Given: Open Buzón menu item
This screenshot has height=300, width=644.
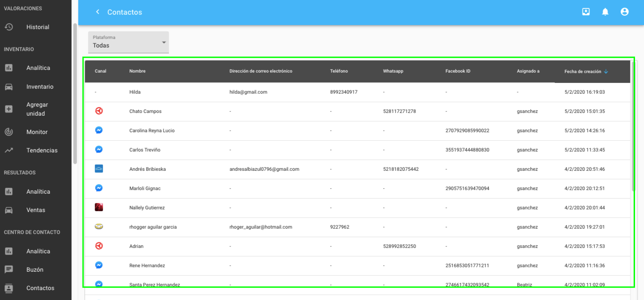Looking at the screenshot, I should 35,270.
